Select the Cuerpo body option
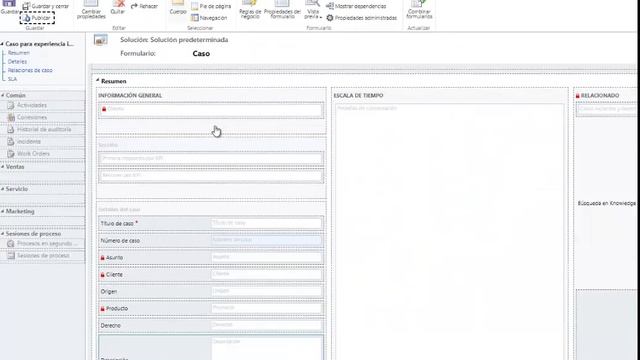This screenshot has width=640, height=360. click(178, 7)
